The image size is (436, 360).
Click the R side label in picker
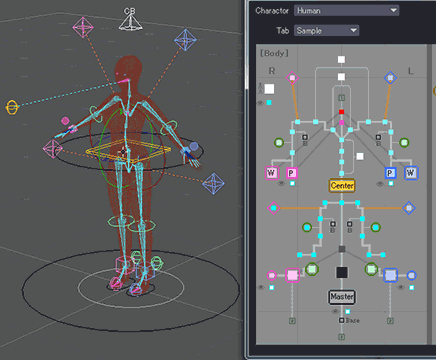point(272,71)
